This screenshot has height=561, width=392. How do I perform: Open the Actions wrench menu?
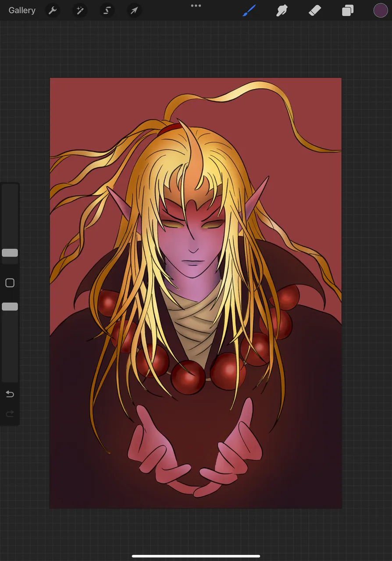coord(53,11)
